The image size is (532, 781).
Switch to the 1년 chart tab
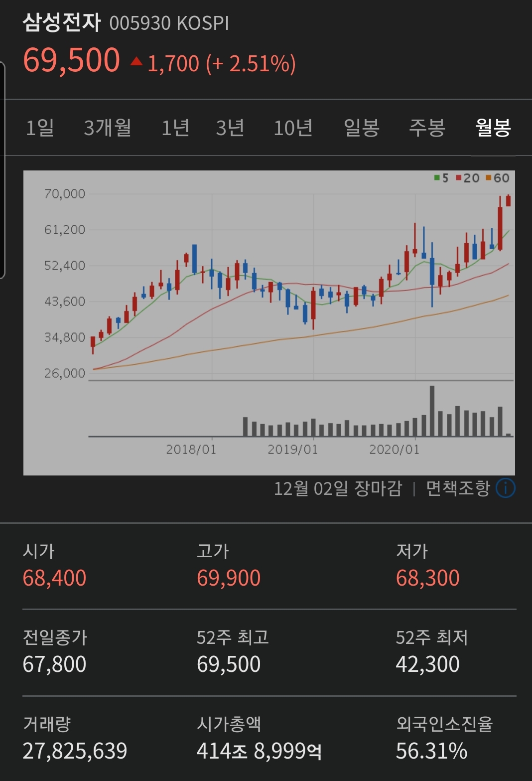pyautogui.click(x=175, y=128)
